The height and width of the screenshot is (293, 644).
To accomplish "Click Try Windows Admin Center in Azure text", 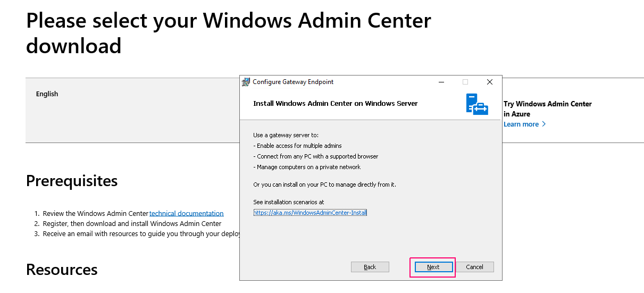I will (x=548, y=109).
